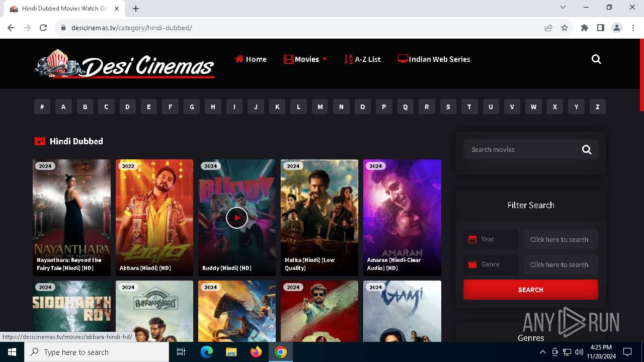The image size is (644, 362).
Task: Click the Hindi Dubbed section heading
Action: tap(76, 141)
